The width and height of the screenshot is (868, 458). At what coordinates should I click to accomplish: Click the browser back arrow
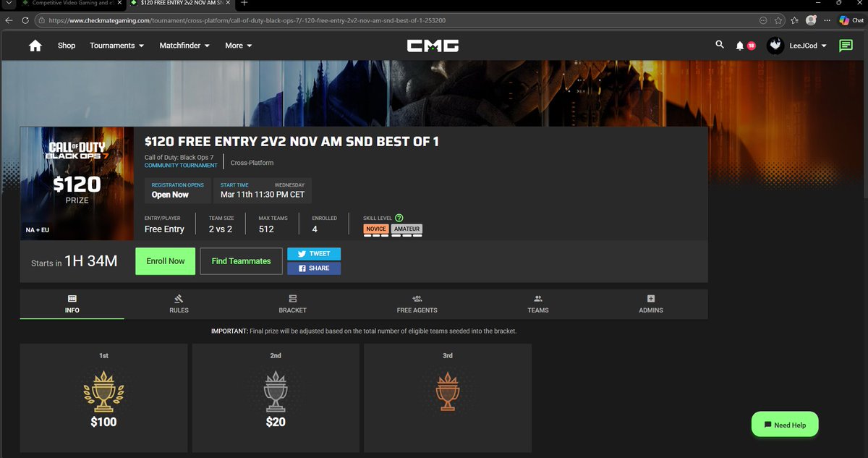pyautogui.click(x=9, y=20)
